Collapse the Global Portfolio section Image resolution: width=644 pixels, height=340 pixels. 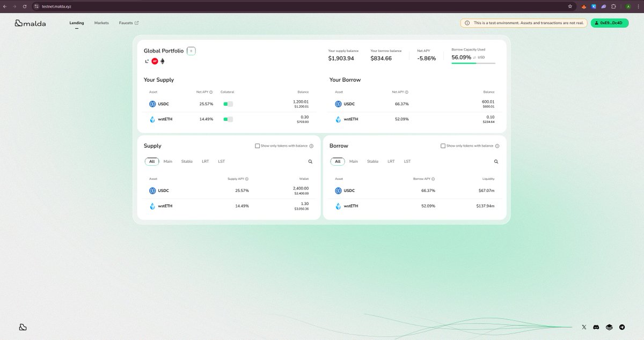pyautogui.click(x=192, y=51)
